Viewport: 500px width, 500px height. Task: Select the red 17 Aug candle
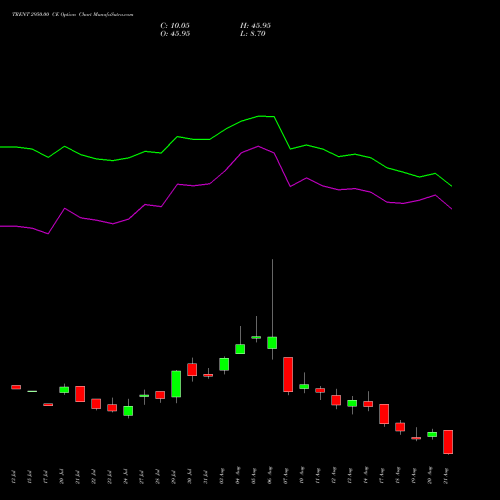(x=384, y=414)
